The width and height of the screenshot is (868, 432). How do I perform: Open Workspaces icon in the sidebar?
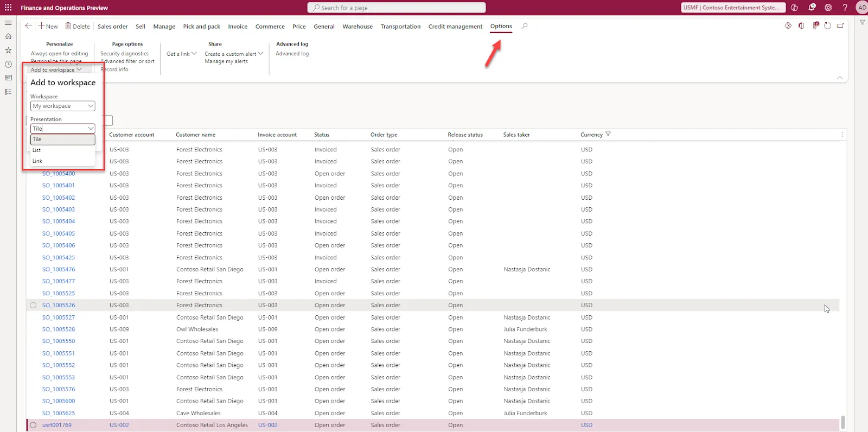pos(8,78)
